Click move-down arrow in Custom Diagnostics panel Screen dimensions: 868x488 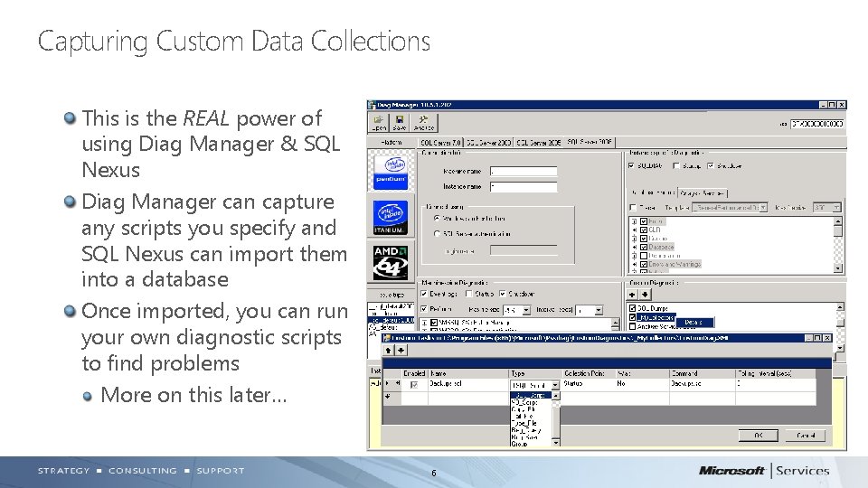point(645,295)
